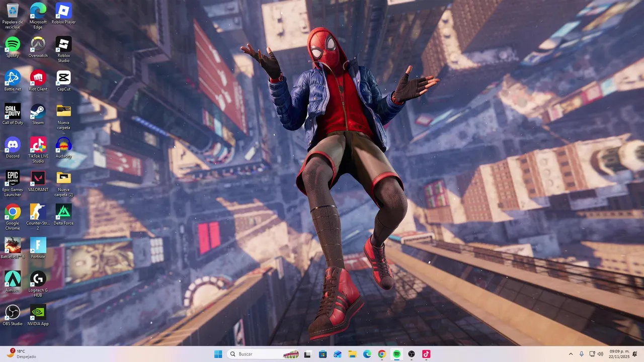Expand the hidden system tray icons
644x362 pixels.
(x=571, y=354)
